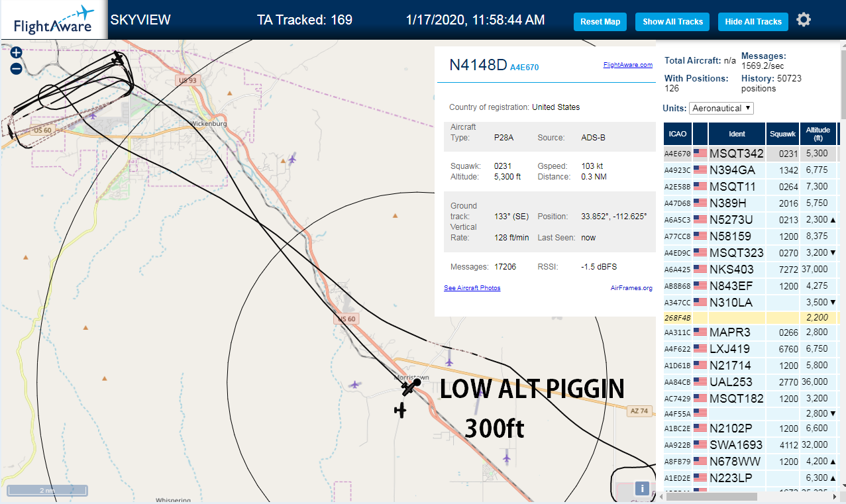Select the highlighted 268F4B row
Screen dimensions: 846x504
click(751, 317)
